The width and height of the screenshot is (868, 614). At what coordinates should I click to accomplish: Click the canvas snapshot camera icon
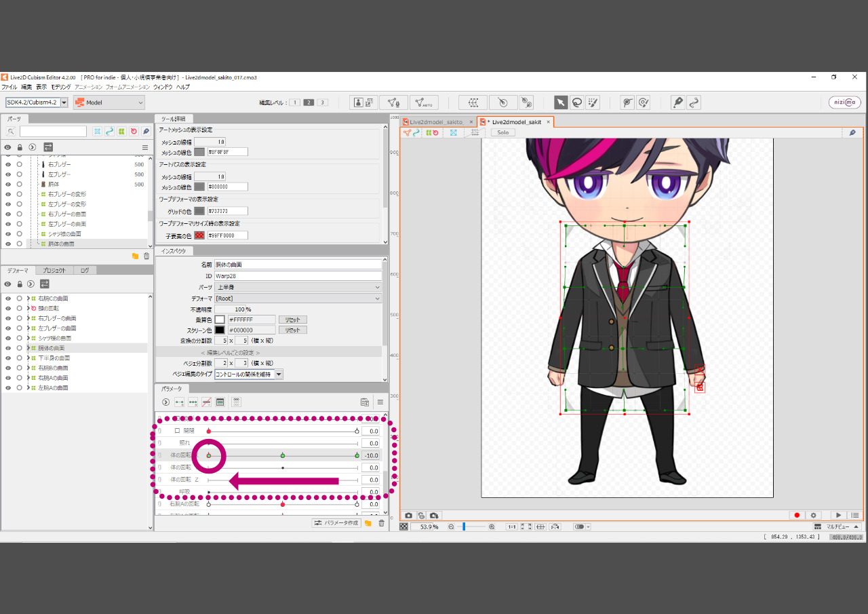(408, 516)
